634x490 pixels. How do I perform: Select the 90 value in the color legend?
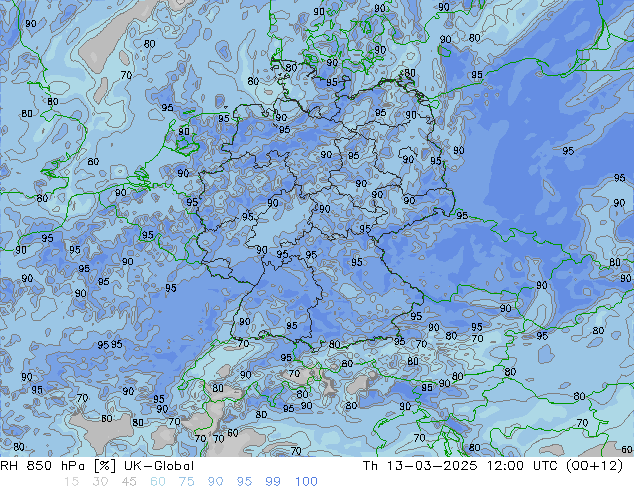click(216, 482)
